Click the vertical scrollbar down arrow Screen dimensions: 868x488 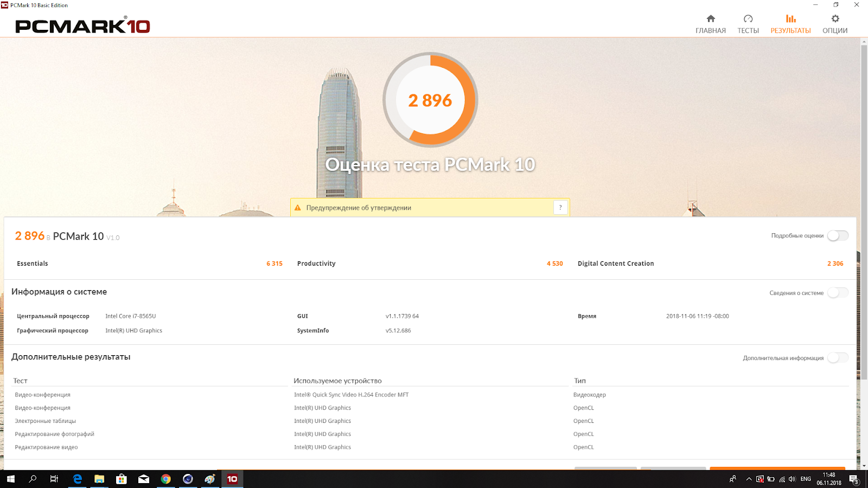point(864,466)
